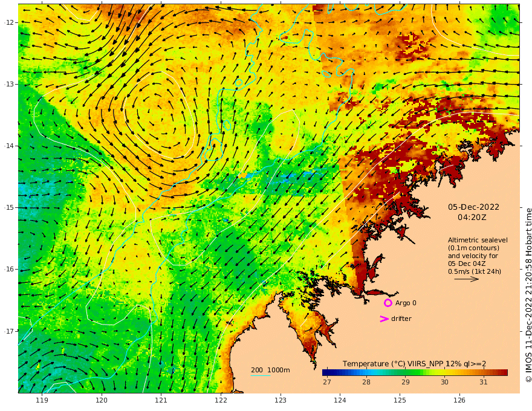The width and height of the screenshot is (532, 411).
Task: Click the dark blue end of the colorbar
Action: click(326, 373)
